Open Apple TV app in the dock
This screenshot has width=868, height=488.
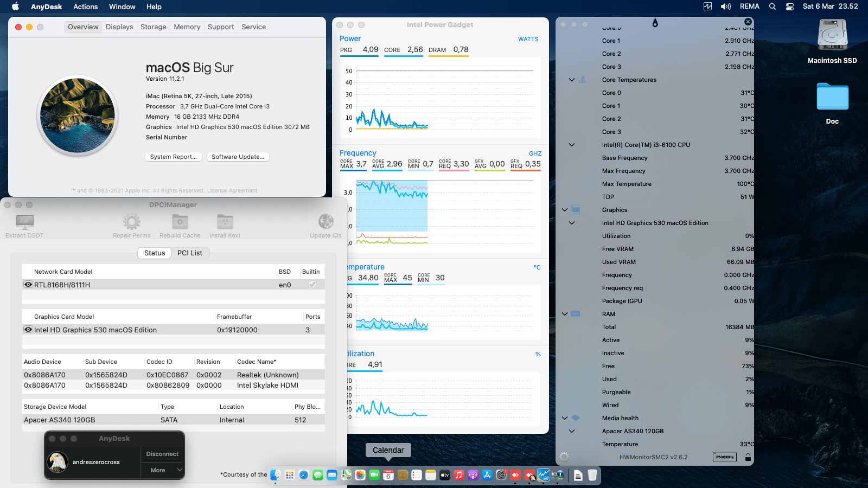(x=445, y=475)
